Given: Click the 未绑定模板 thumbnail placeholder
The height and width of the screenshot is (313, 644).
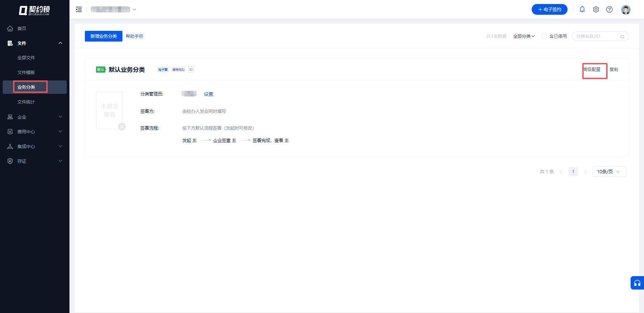Looking at the screenshot, I should click(x=109, y=110).
